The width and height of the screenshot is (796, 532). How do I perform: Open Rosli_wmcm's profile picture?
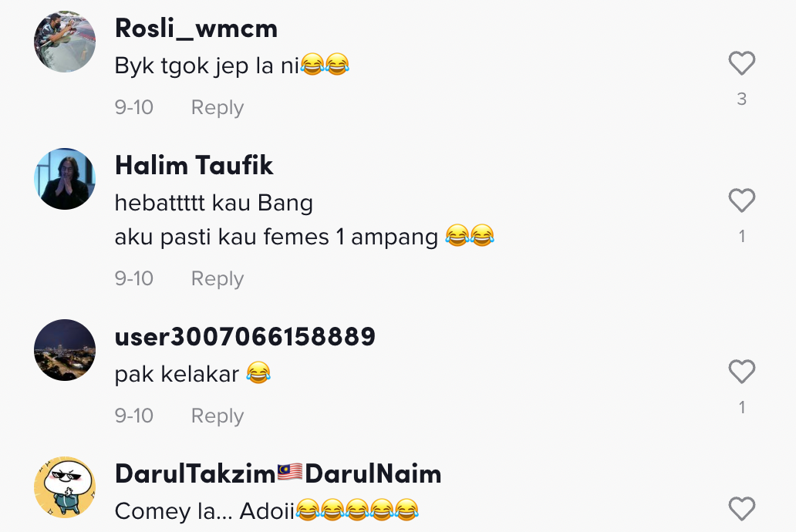point(65,42)
